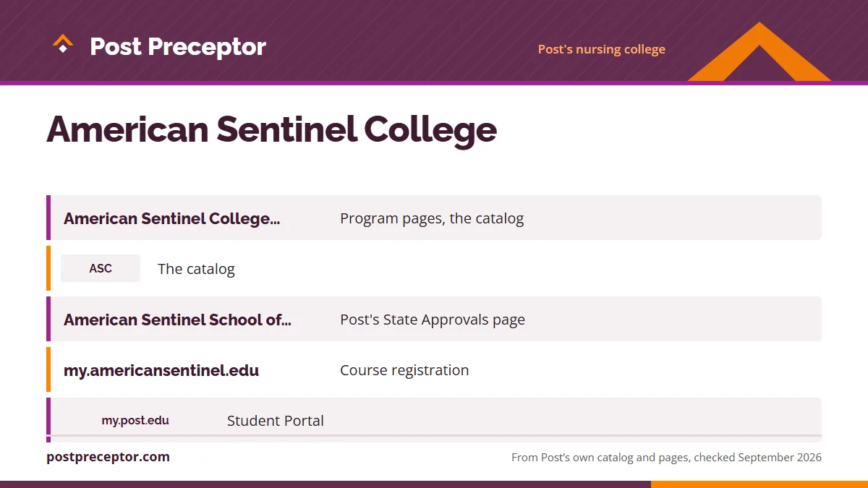Open the Post's nursing college link
Viewport: 868px width, 488px height.
click(x=601, y=49)
